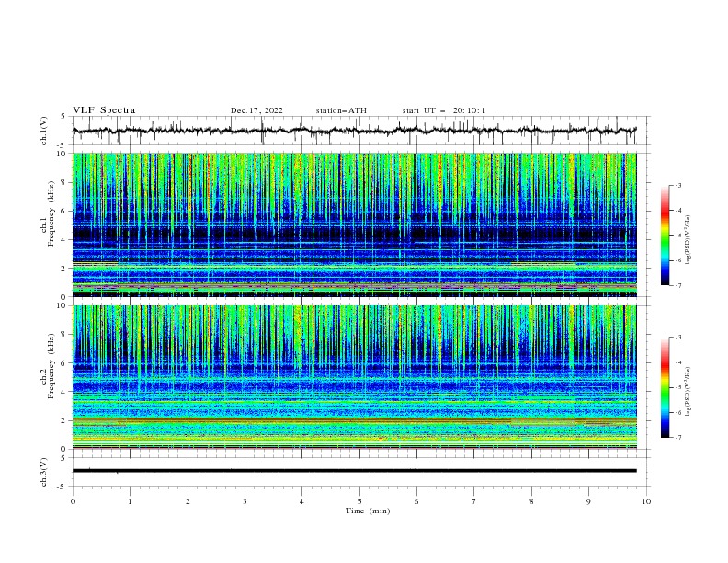Click the ch.2 log(PSD) color bar
The image size is (728, 563).
point(665,387)
